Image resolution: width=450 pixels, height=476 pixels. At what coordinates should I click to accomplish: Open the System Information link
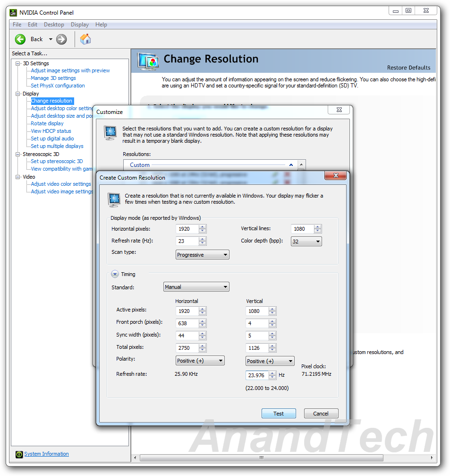click(x=46, y=454)
